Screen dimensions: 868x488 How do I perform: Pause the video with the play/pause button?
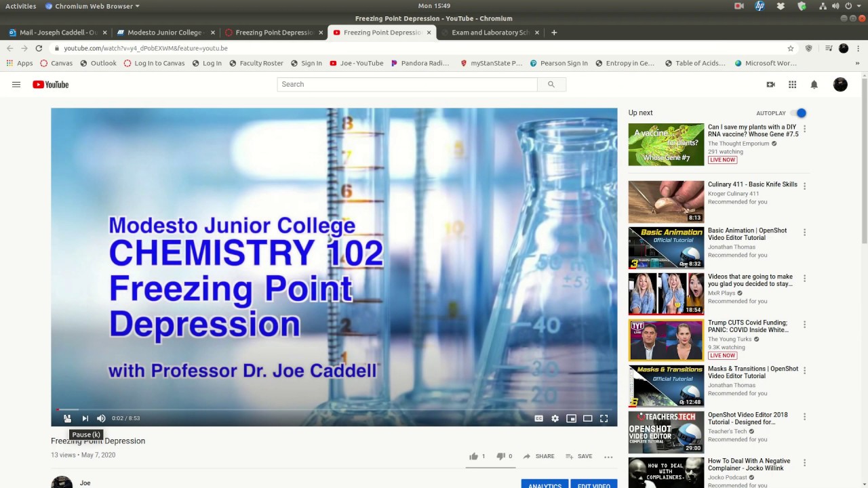[x=67, y=418]
